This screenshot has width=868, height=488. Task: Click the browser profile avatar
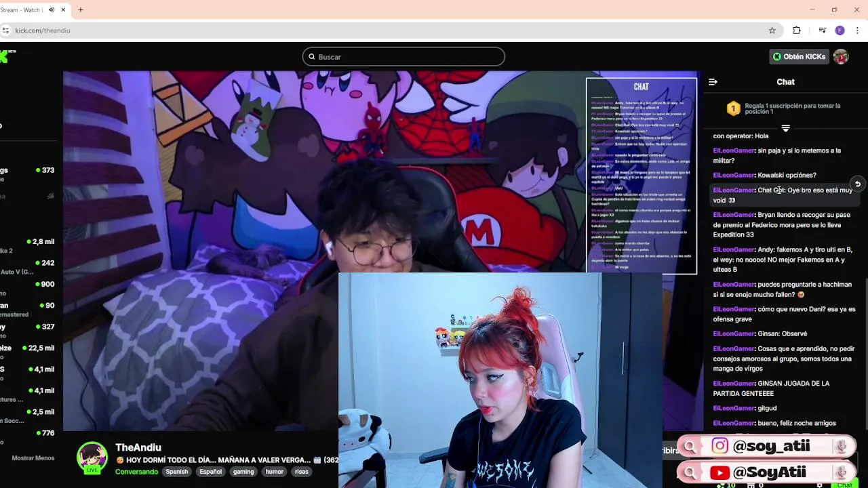tap(840, 30)
